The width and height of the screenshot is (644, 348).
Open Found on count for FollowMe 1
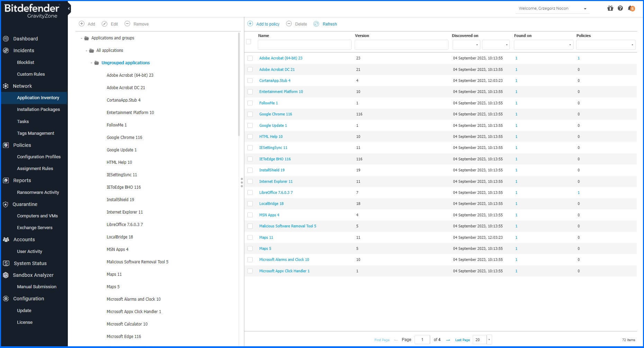tap(516, 103)
